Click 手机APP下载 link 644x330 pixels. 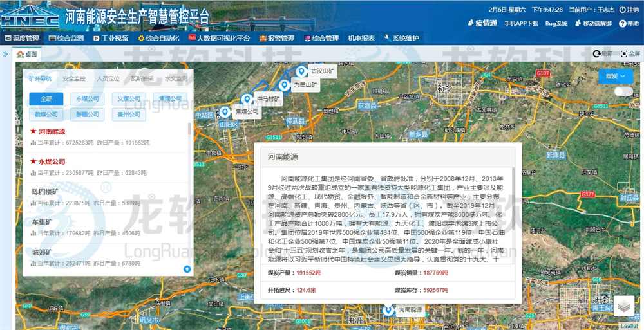[520, 23]
